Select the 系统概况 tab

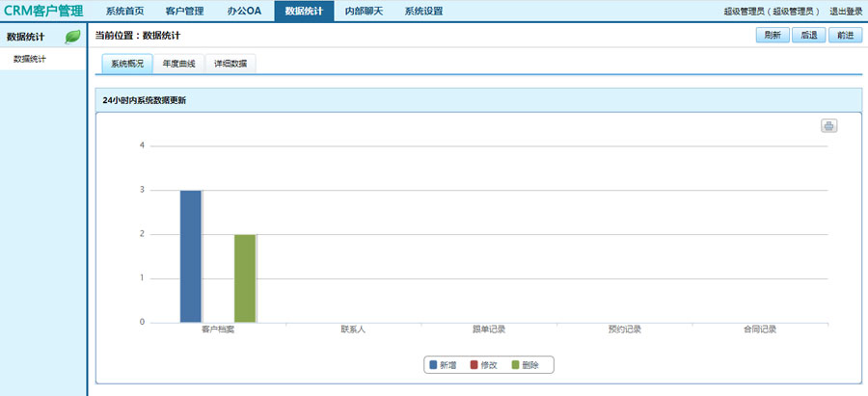pyautogui.click(x=126, y=64)
